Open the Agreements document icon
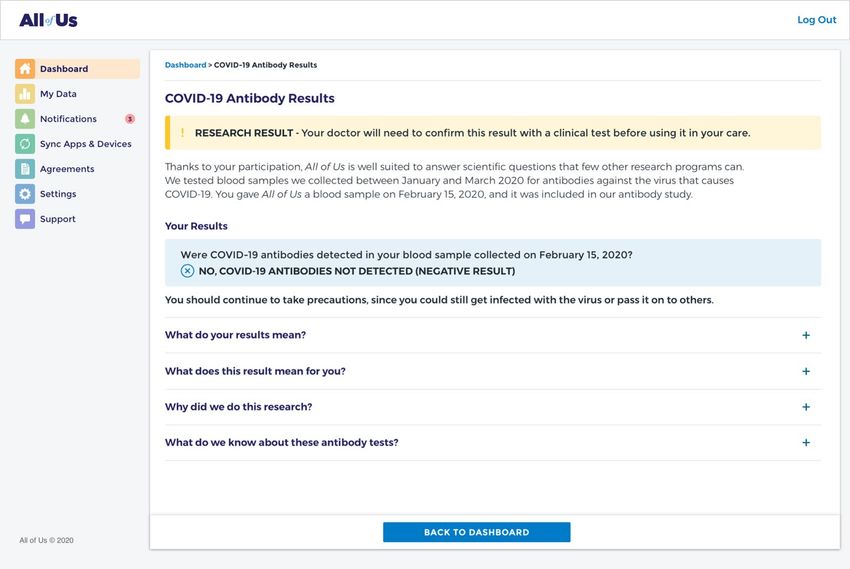Viewport: 850px width, 569px height. tap(25, 169)
